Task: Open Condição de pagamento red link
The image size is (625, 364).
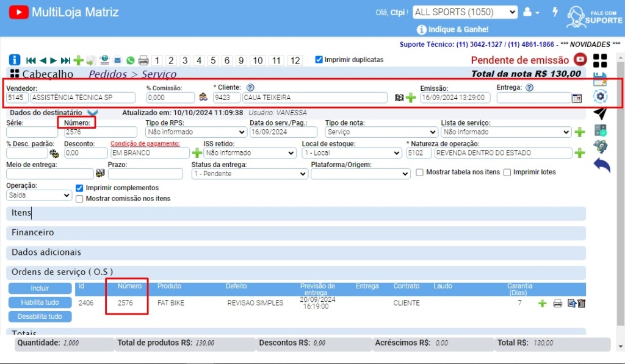Action: [x=145, y=143]
